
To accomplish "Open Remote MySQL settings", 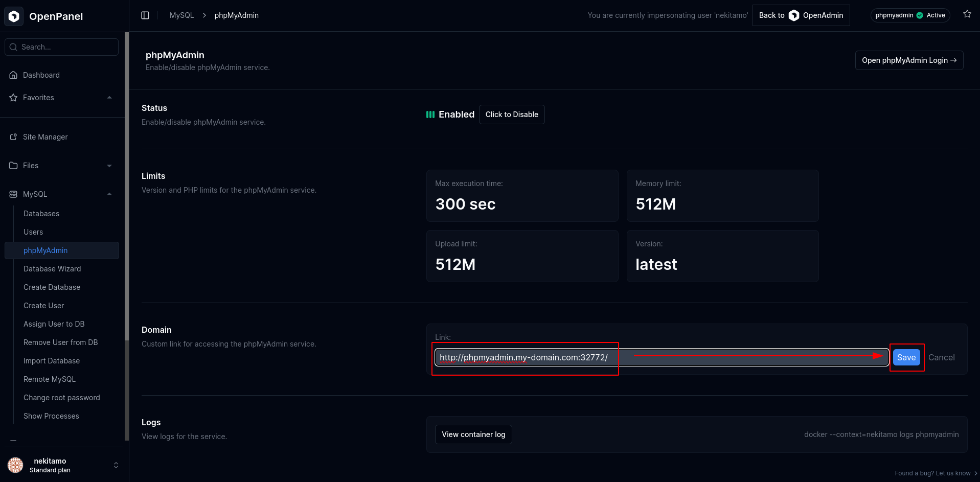I will [x=50, y=379].
